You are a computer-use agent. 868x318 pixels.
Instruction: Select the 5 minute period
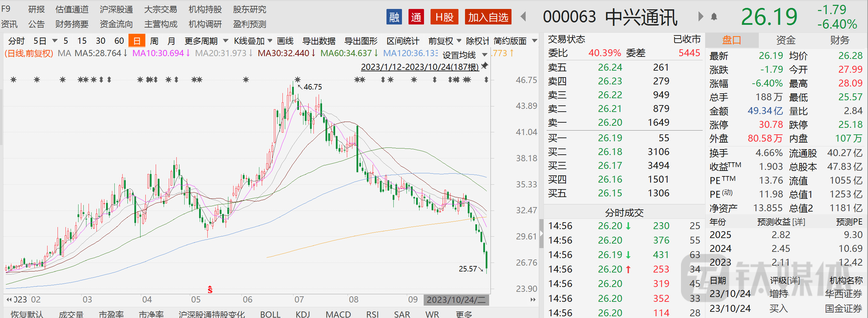(x=66, y=41)
